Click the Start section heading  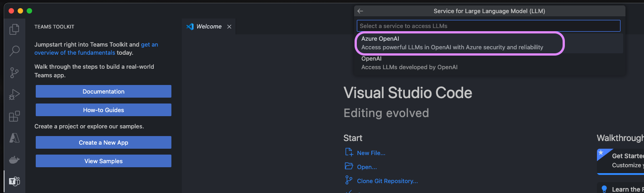click(353, 138)
